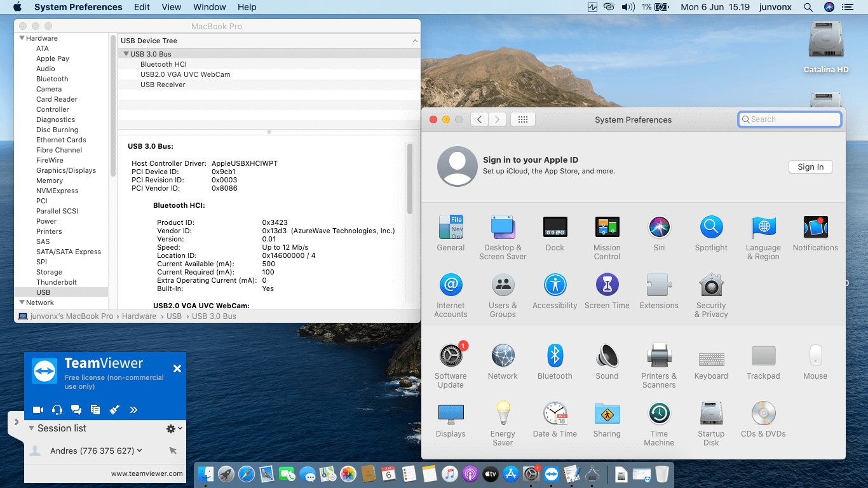
Task: Open the View menu in menu bar
Action: (172, 7)
